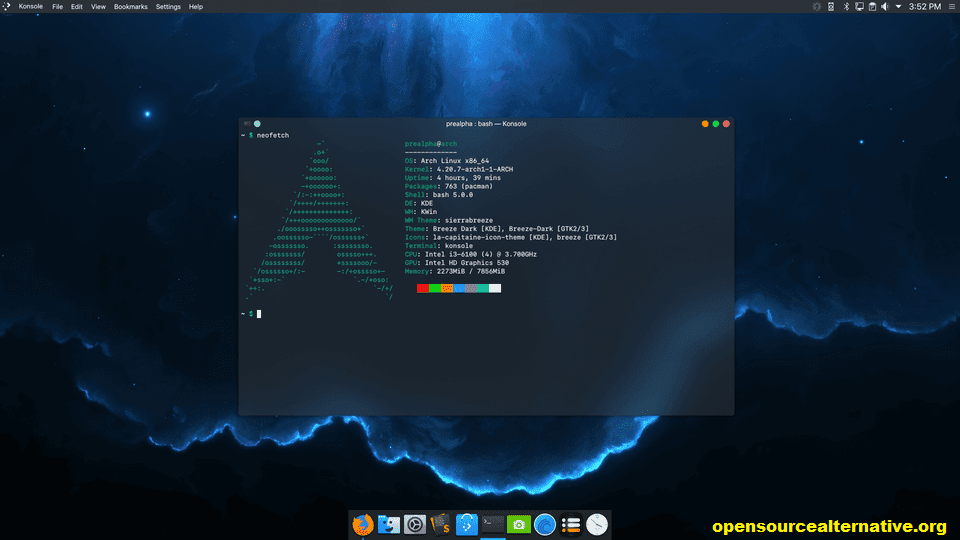Open the clock app in the dock
The width and height of the screenshot is (960, 540).
[597, 525]
